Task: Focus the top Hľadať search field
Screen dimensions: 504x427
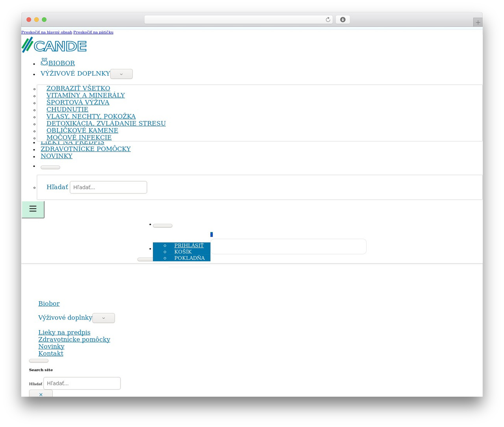Action: click(x=108, y=187)
